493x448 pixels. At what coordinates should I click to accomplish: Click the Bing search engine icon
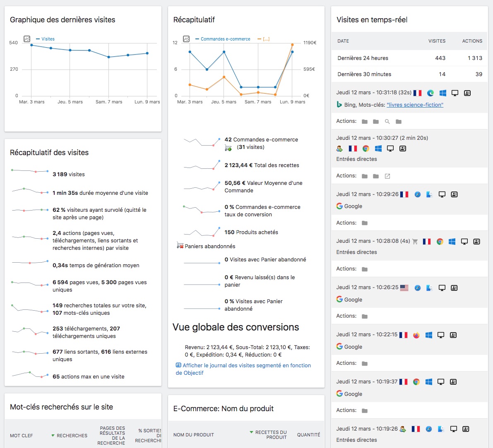pos(339,105)
